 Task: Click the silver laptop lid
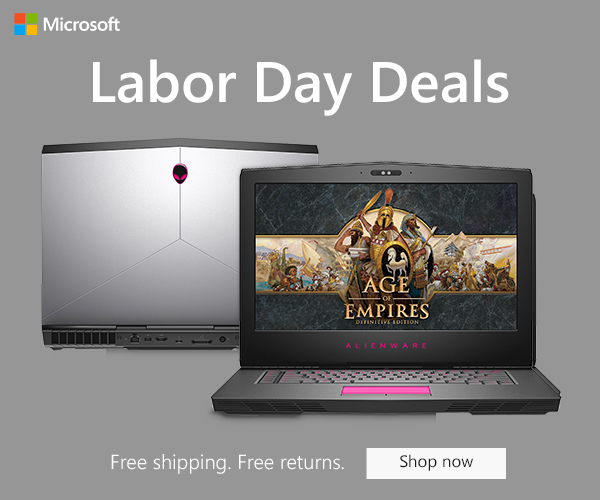coord(153,235)
